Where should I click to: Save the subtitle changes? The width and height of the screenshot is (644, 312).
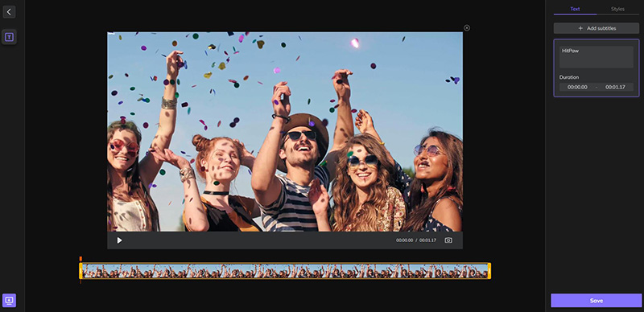click(x=597, y=301)
